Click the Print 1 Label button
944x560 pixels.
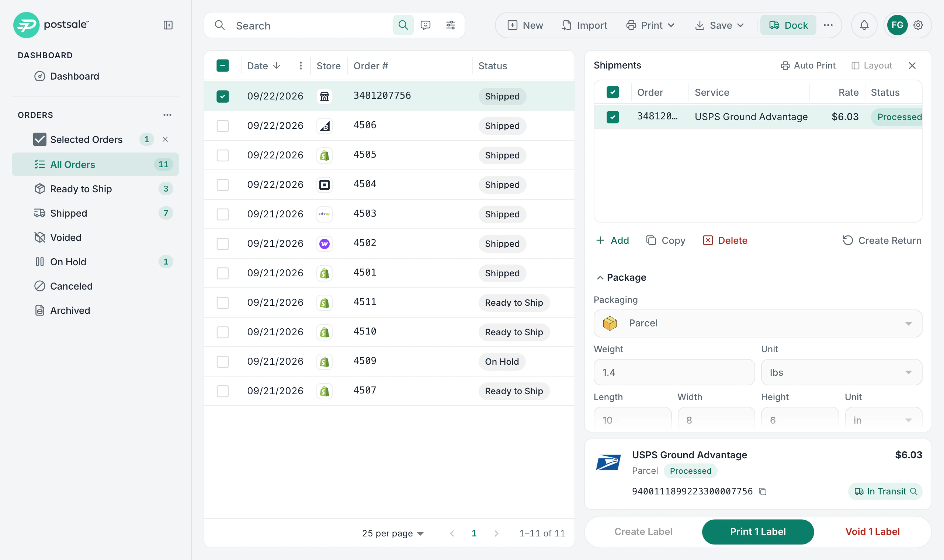pyautogui.click(x=757, y=532)
